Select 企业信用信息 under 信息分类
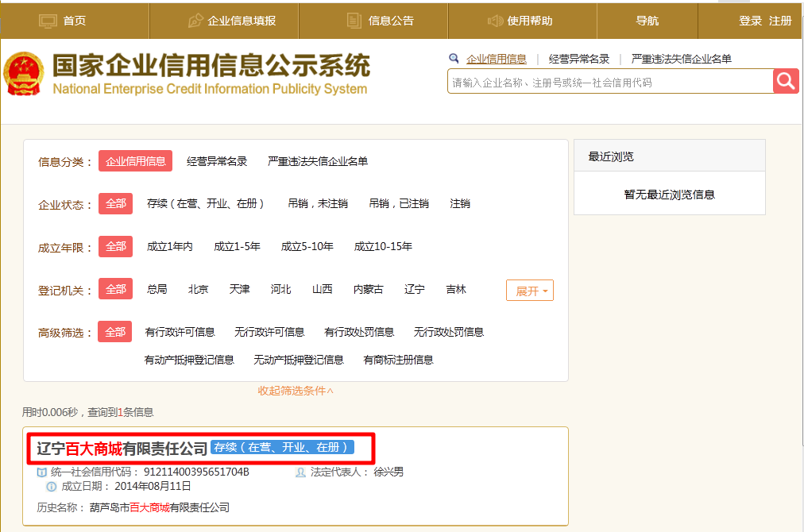The image size is (804, 532). (x=135, y=161)
